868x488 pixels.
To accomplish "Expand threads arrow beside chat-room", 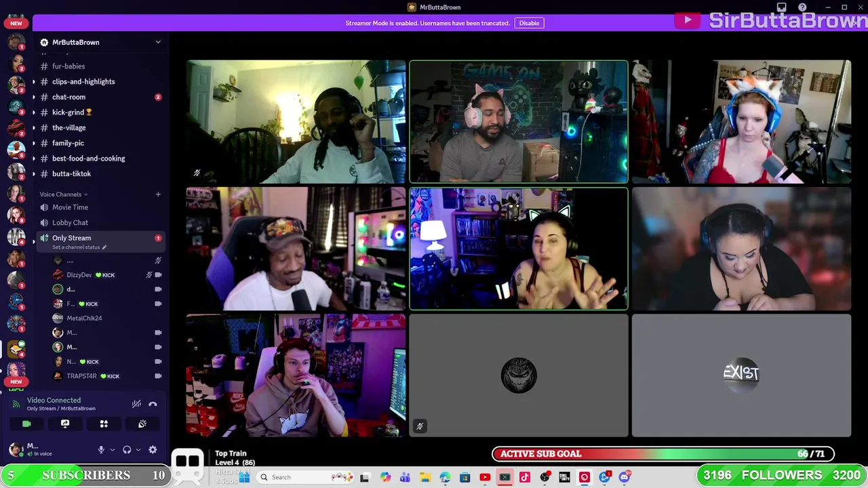I will (34, 97).
